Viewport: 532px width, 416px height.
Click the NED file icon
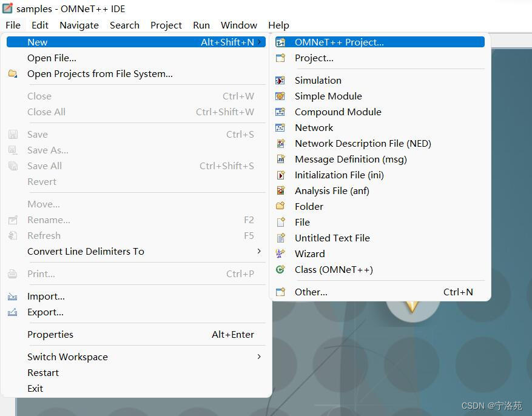280,143
